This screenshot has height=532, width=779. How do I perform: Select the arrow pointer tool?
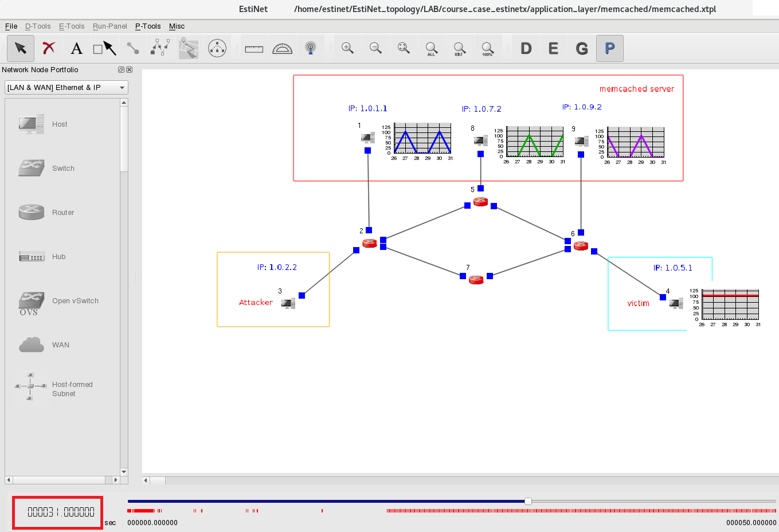21,48
